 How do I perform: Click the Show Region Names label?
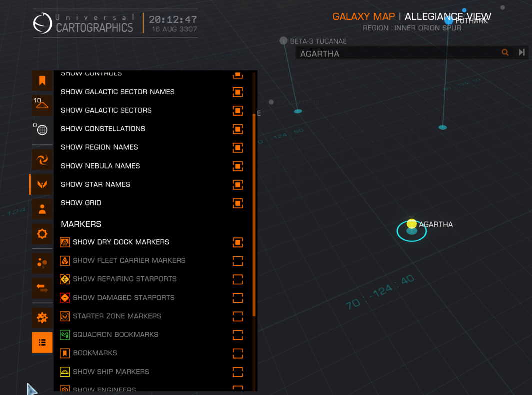(99, 147)
